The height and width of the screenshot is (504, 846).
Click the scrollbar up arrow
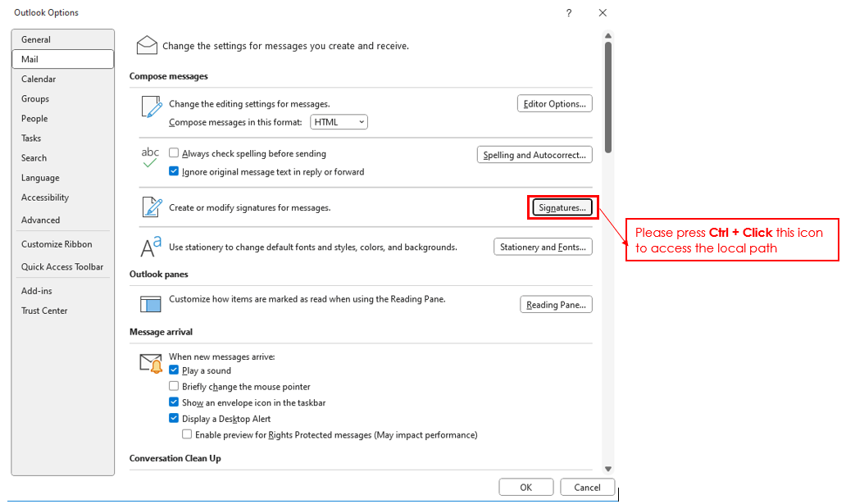pyautogui.click(x=608, y=36)
